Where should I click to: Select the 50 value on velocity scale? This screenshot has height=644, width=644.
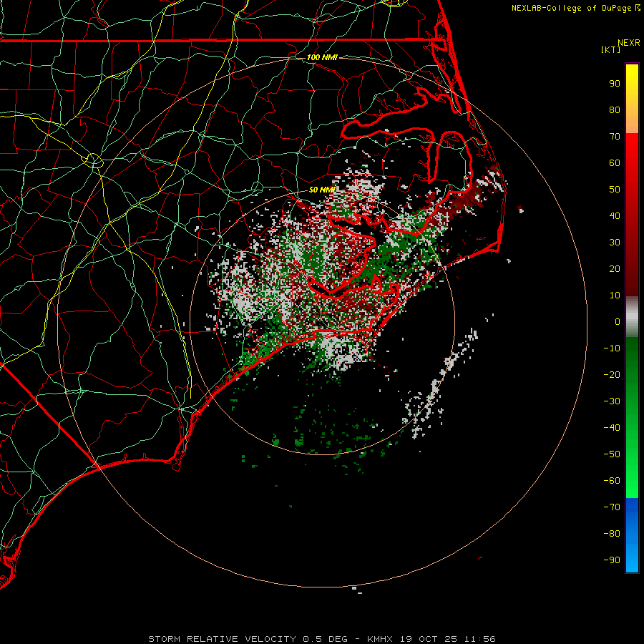[615, 190]
